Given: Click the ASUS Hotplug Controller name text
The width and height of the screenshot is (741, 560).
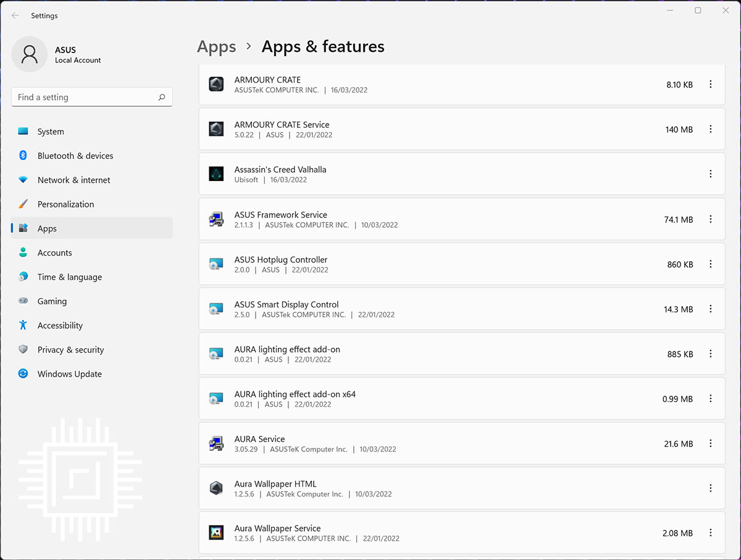Looking at the screenshot, I should click(281, 259).
